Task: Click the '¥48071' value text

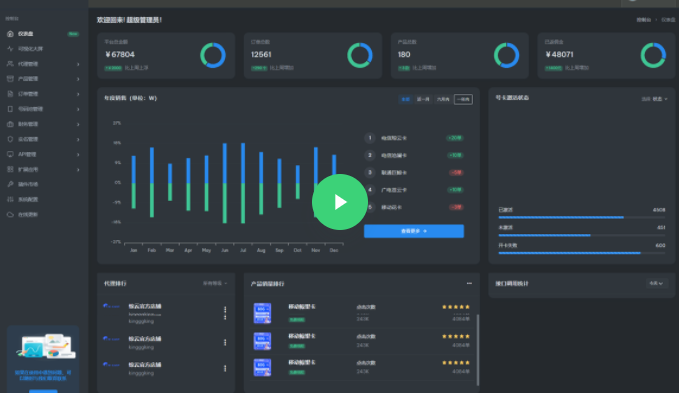Action: coord(559,55)
